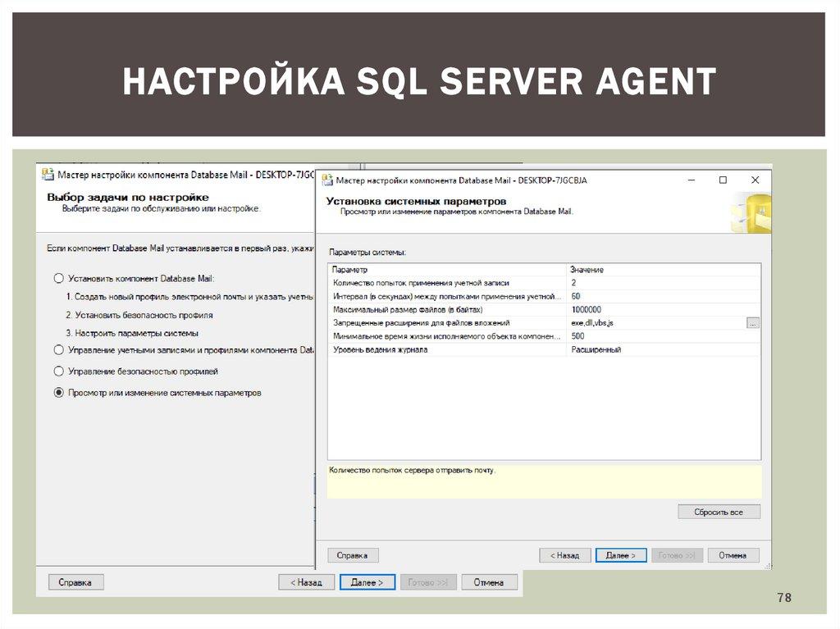Choose the 'Управление учетными записями и профилями' radio

tap(58, 350)
